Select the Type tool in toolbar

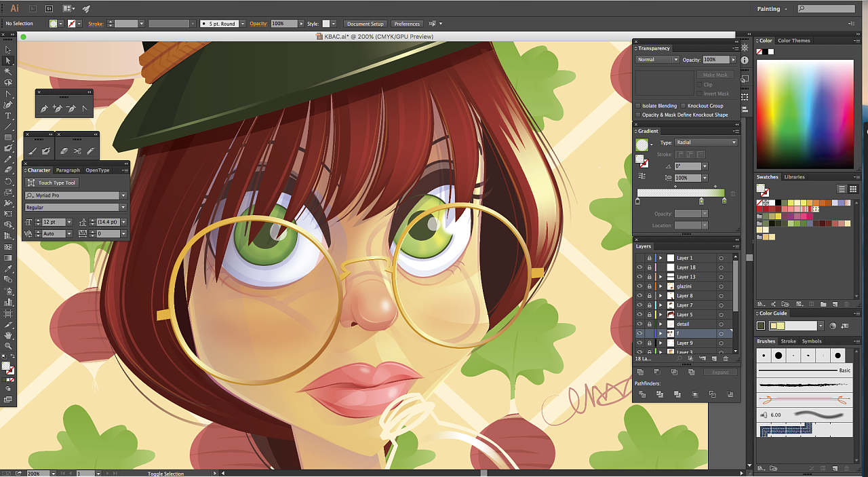coord(8,115)
